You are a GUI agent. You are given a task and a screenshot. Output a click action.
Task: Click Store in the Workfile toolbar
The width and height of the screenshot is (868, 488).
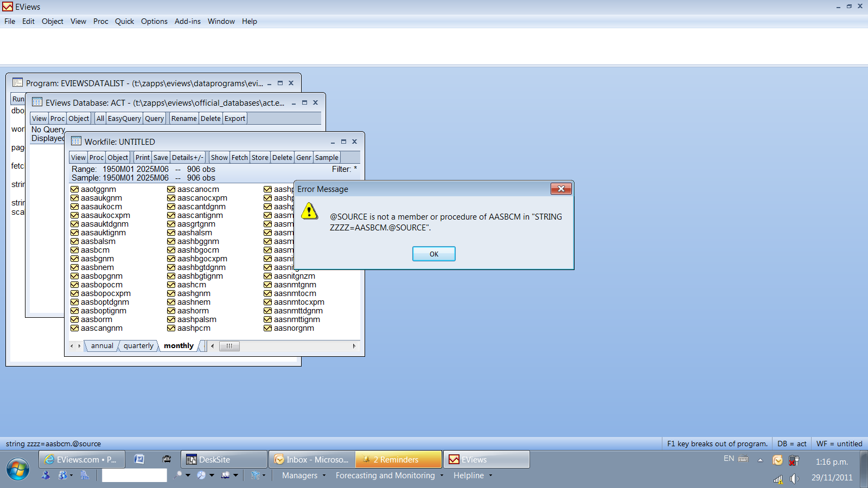point(260,157)
